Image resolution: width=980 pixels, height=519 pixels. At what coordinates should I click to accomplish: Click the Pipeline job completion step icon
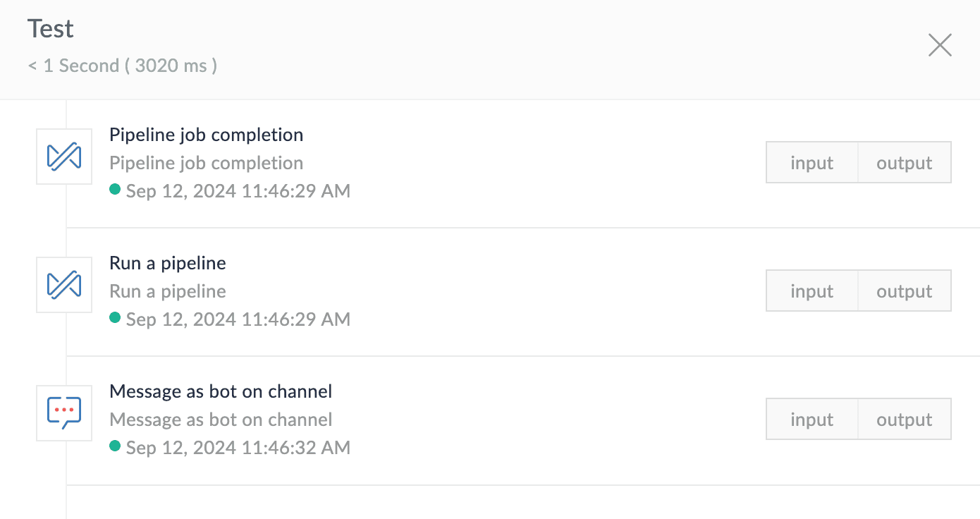64,157
